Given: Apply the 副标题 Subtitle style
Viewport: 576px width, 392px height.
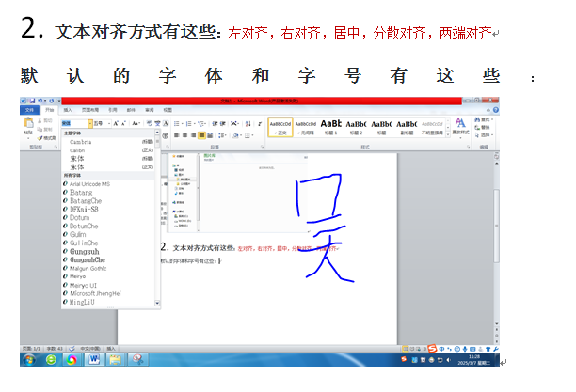Looking at the screenshot, I should click(x=407, y=127).
